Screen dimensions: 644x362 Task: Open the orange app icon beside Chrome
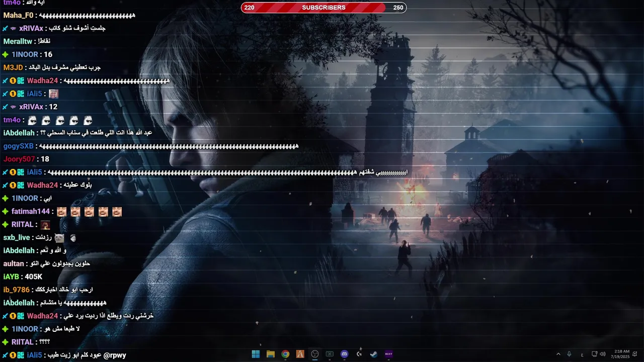pos(300,354)
